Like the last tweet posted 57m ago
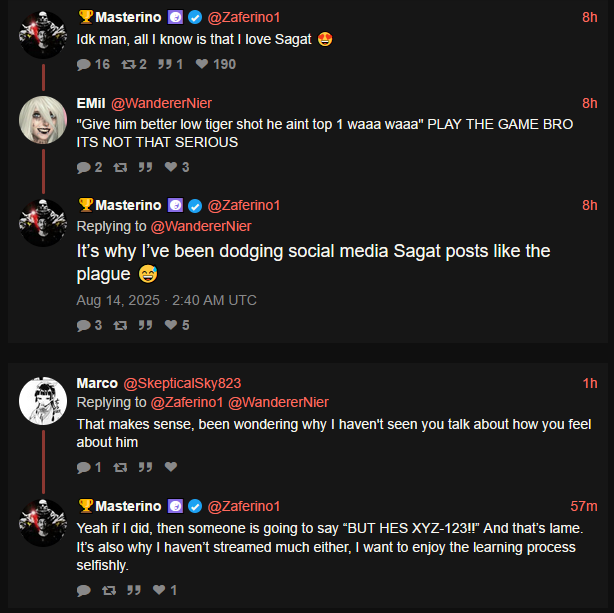Screen dimensions: 614x613 (x=159, y=590)
